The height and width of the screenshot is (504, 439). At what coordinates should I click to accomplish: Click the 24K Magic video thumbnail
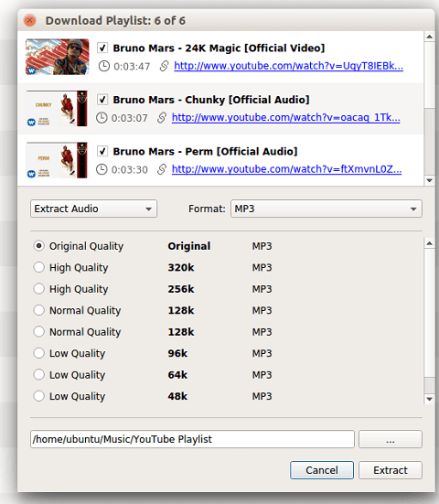pyautogui.click(x=58, y=57)
